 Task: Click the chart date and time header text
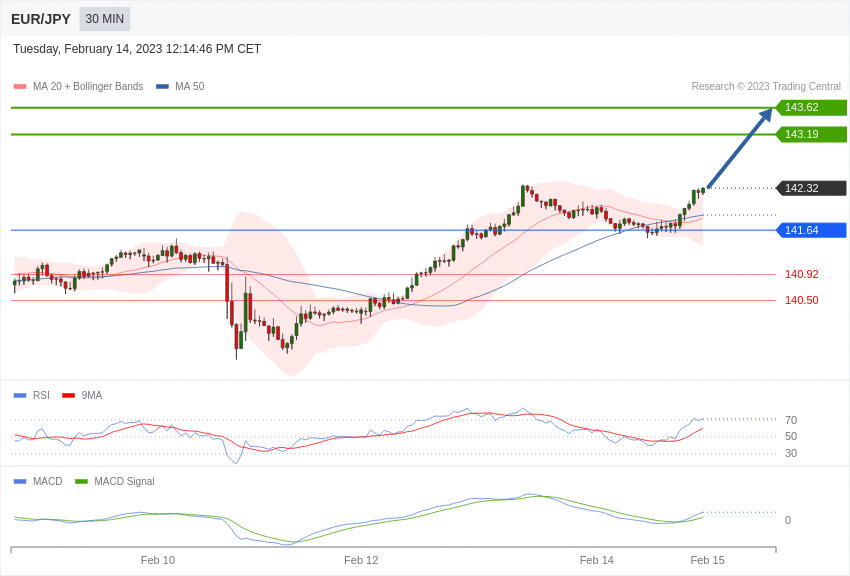click(x=137, y=49)
